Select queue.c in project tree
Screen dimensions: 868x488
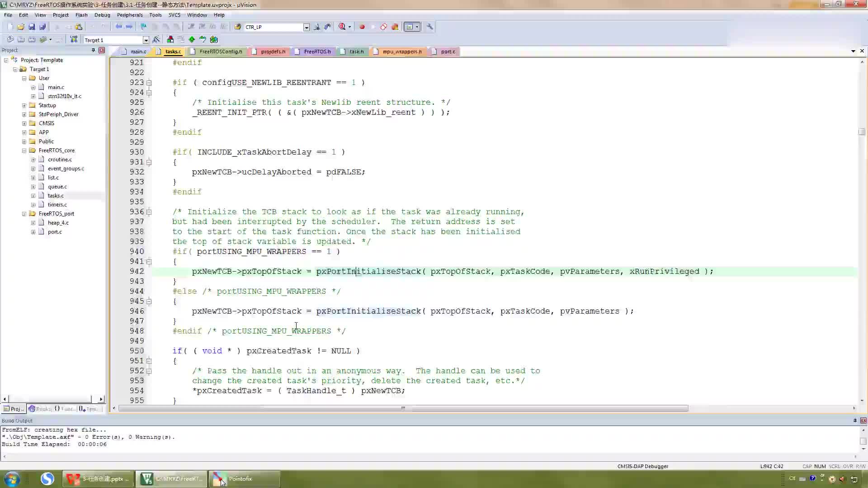[x=57, y=187]
